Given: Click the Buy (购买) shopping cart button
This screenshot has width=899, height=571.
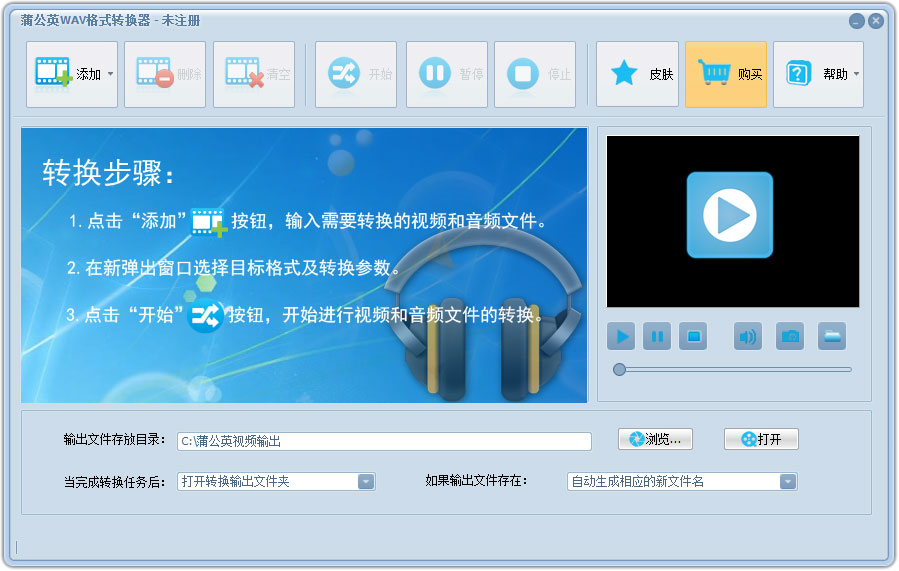Looking at the screenshot, I should coord(726,74).
